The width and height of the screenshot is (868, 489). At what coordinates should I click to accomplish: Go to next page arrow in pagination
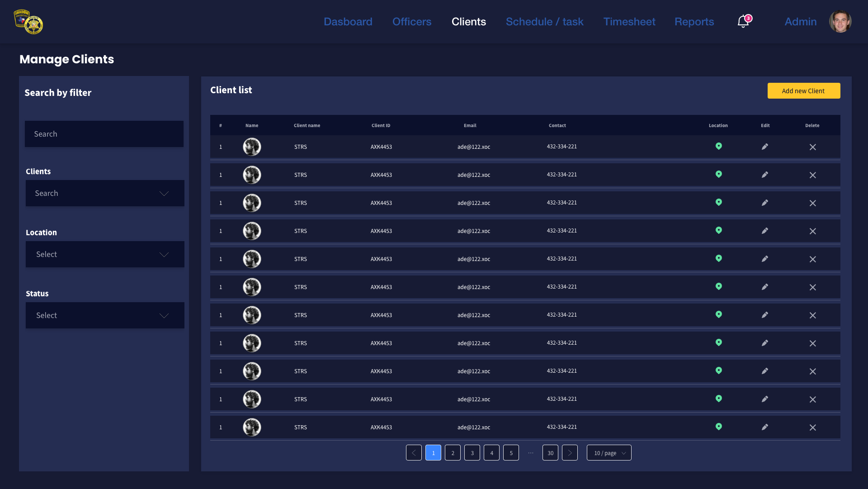570,453
